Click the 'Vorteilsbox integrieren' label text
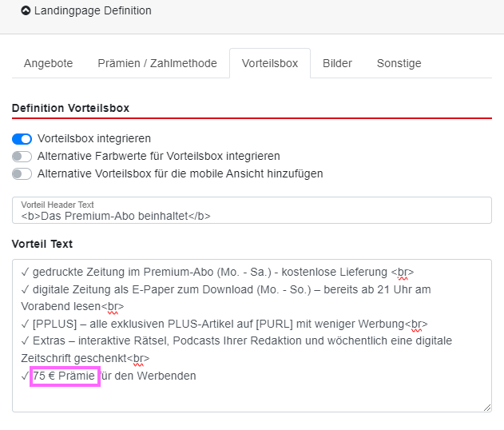Screen dimensions: 504x430 pos(94,138)
